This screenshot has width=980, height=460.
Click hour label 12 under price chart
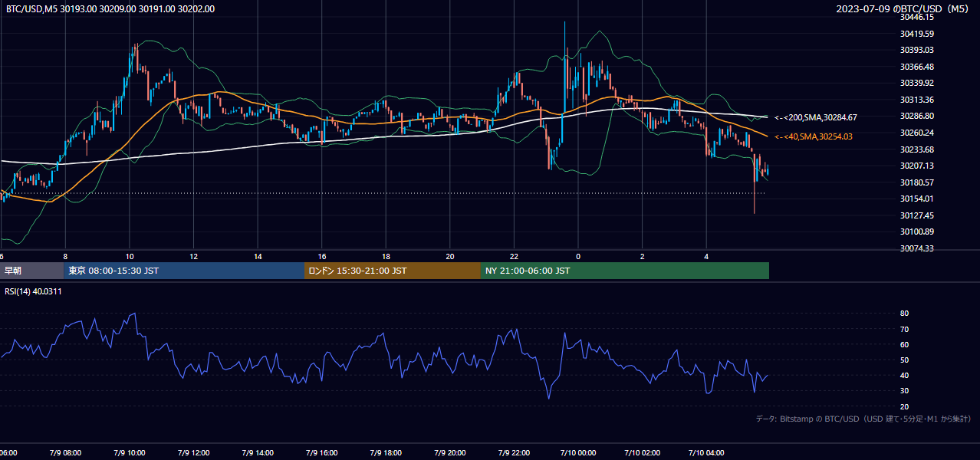(x=194, y=257)
